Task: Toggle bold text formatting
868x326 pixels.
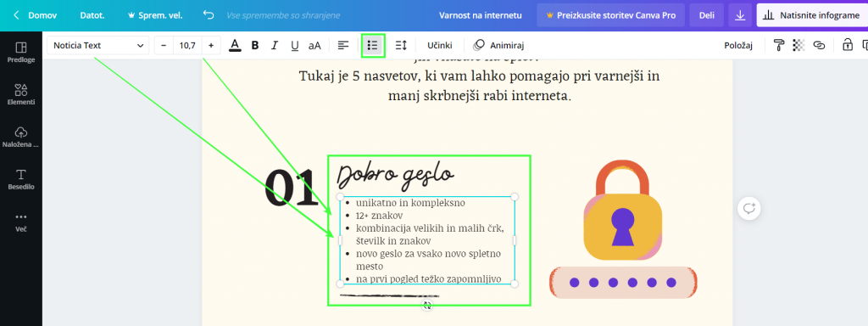Action: tap(255, 46)
